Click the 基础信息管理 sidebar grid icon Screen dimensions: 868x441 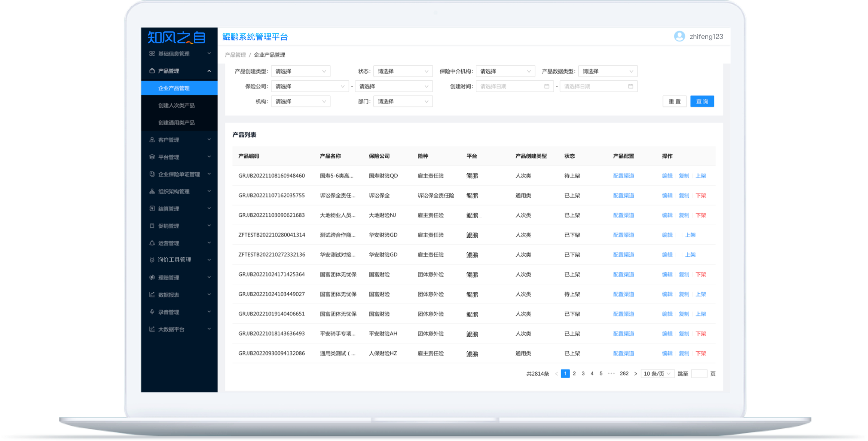click(152, 53)
